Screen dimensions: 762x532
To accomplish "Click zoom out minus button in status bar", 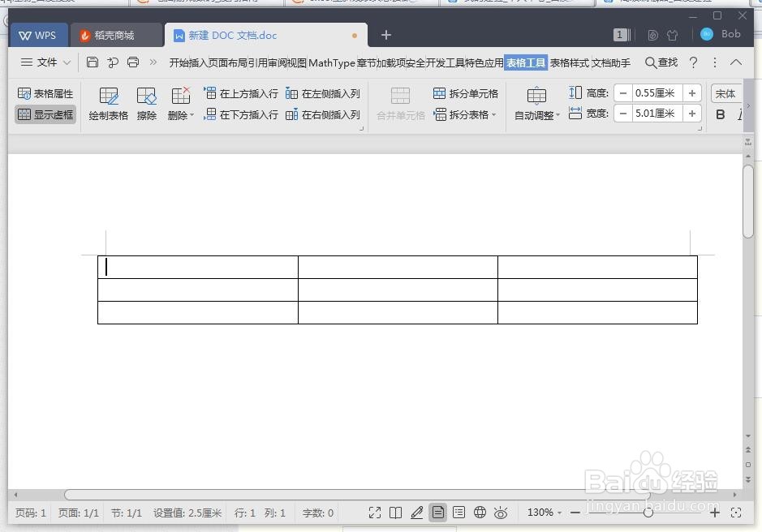I will pyautogui.click(x=575, y=513).
